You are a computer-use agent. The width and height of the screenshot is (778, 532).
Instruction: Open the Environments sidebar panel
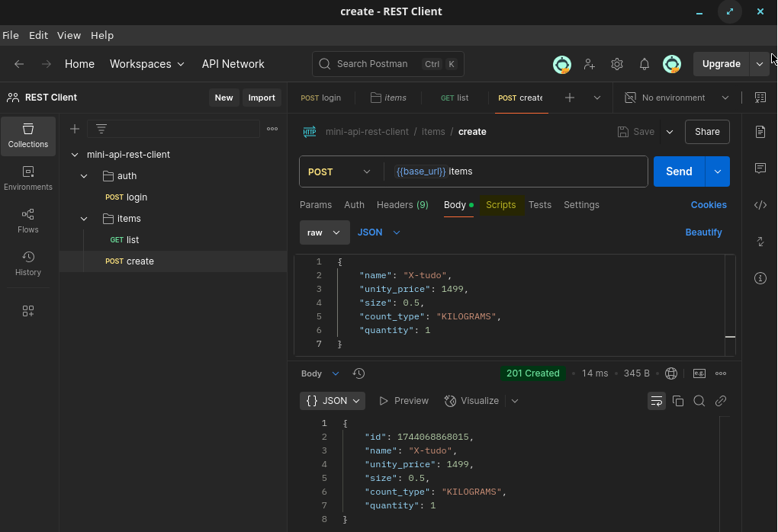(28, 178)
